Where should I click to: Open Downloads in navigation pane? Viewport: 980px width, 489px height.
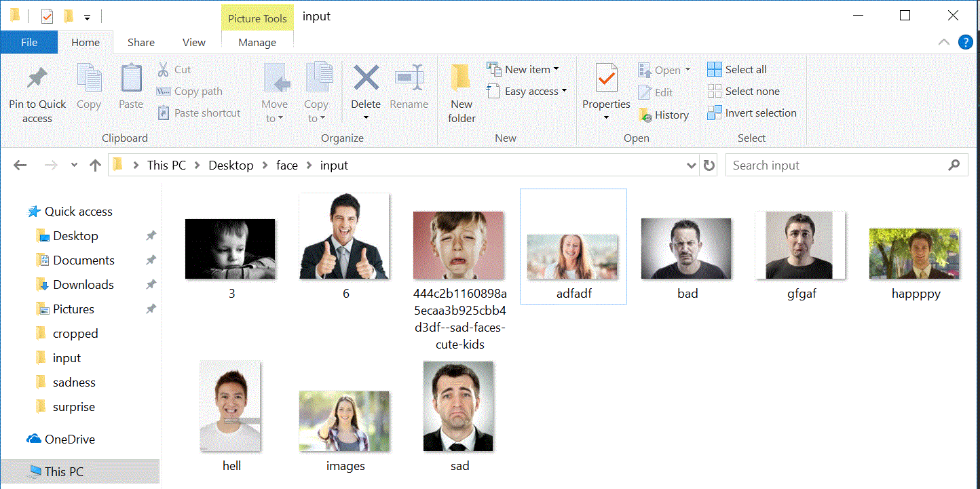[x=83, y=285]
